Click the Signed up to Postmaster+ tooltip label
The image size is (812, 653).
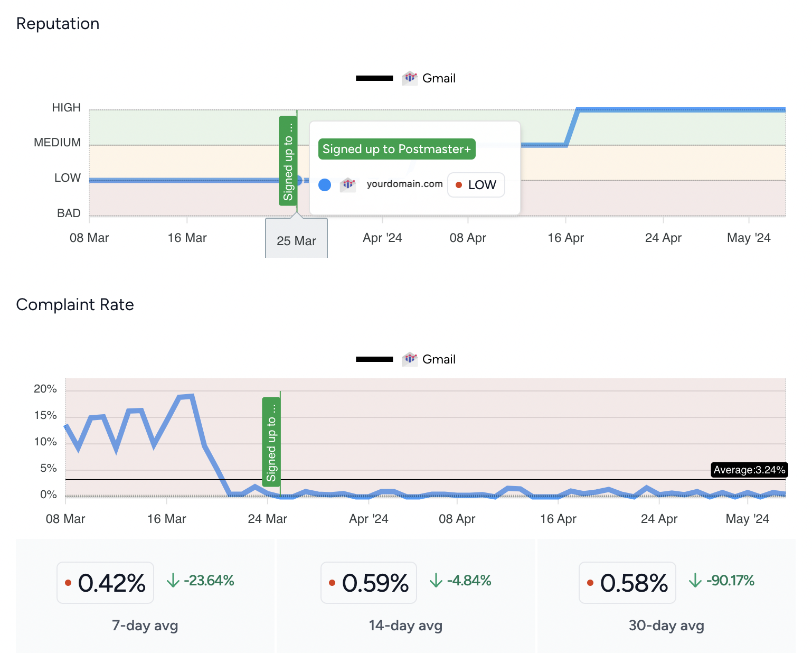[396, 149]
